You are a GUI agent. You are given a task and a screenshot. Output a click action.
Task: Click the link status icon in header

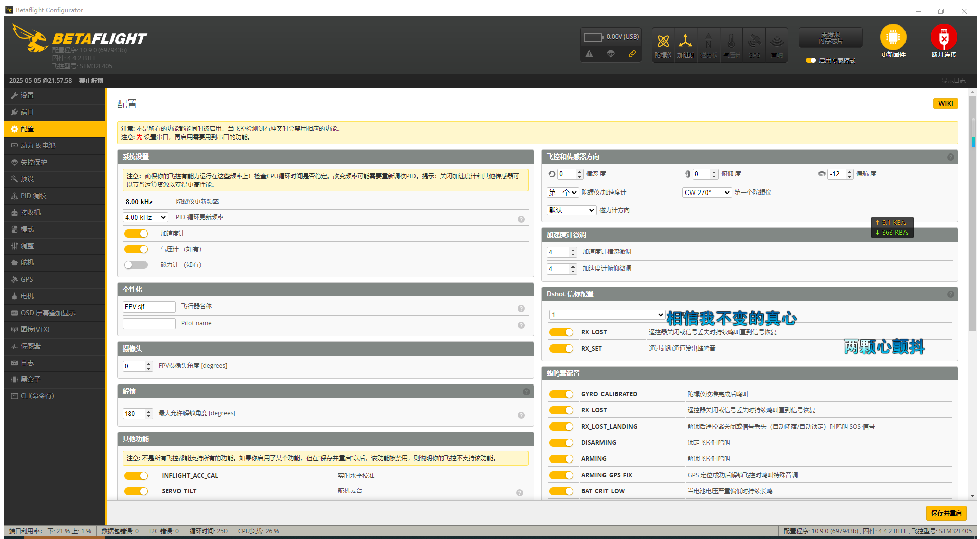click(x=632, y=54)
